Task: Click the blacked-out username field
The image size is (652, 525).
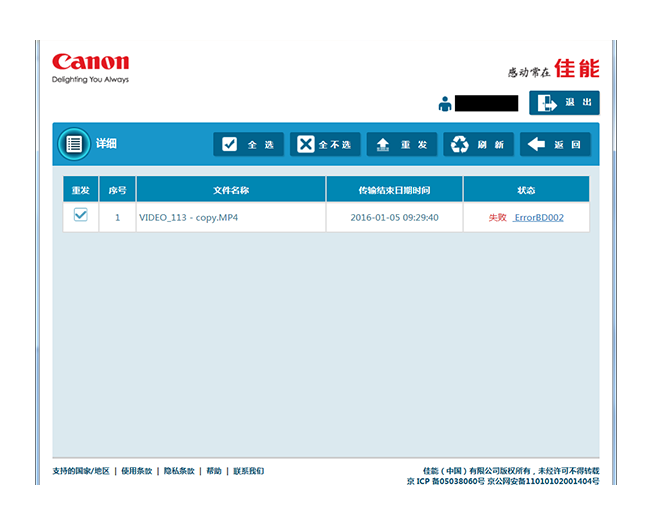Action: click(487, 103)
